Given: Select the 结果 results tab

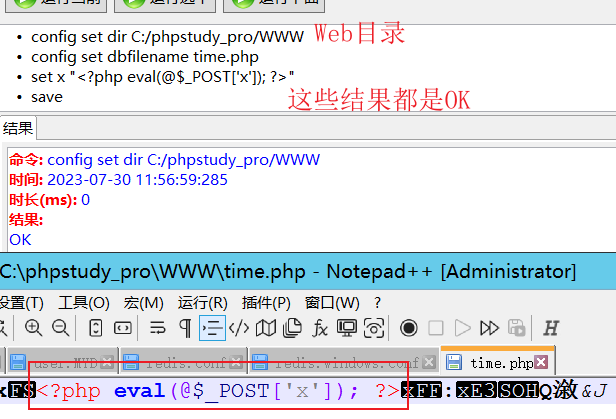Looking at the screenshot, I should pyautogui.click(x=18, y=128).
